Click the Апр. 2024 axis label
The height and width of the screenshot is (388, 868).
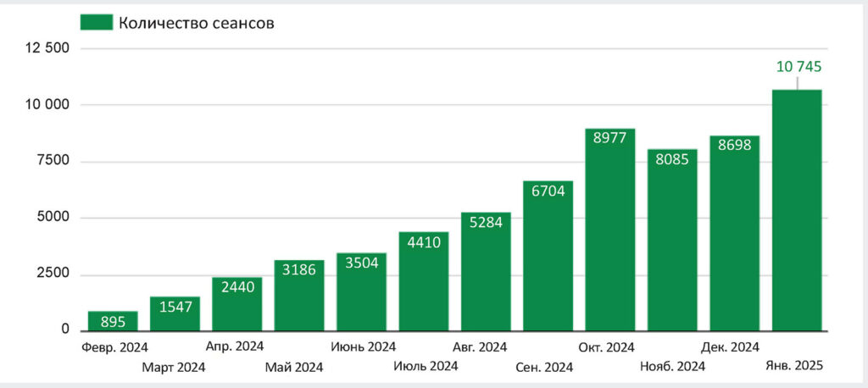click(x=235, y=346)
